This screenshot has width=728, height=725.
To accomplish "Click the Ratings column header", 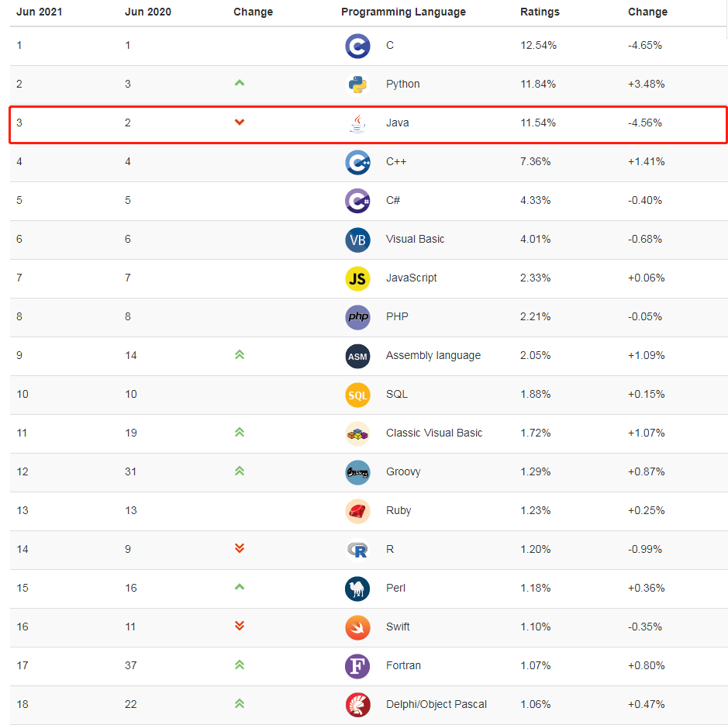I will 540,12.
